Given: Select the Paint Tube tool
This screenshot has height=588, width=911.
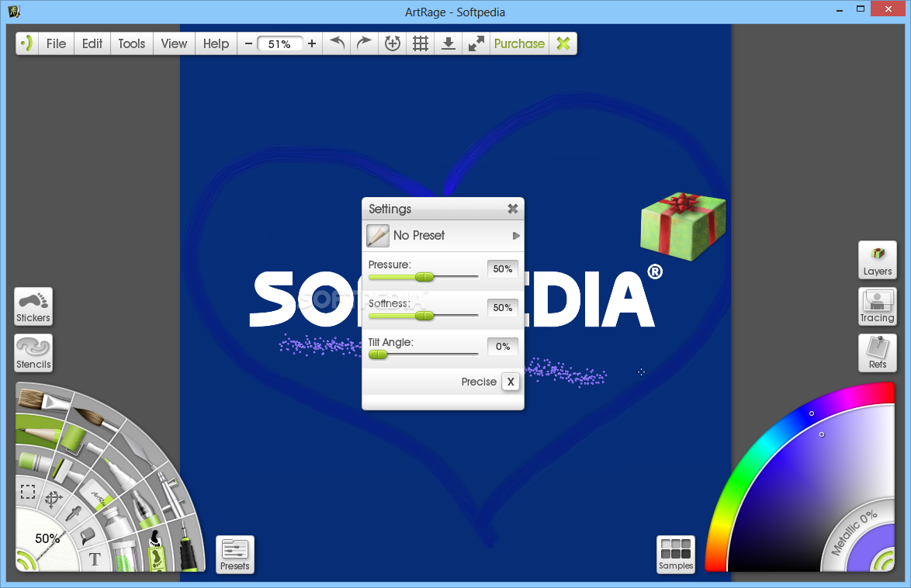Looking at the screenshot, I should [119, 522].
